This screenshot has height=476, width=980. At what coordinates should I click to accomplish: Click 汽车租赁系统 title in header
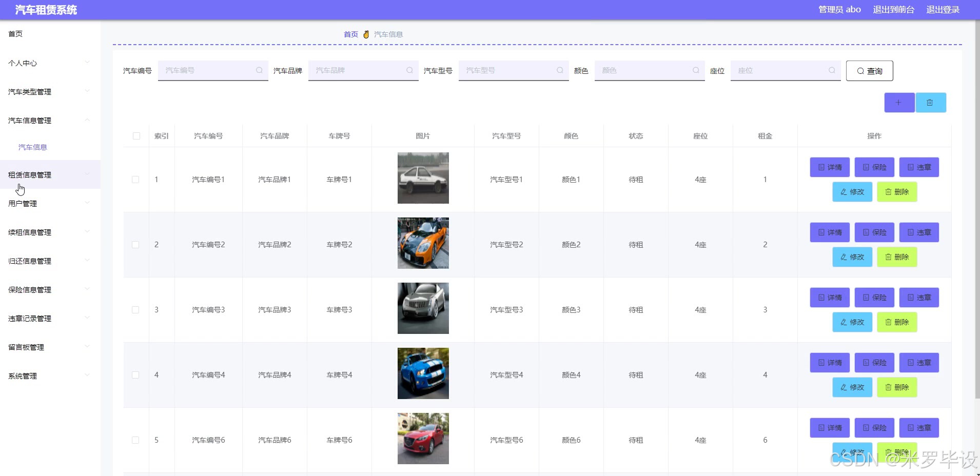coord(46,10)
